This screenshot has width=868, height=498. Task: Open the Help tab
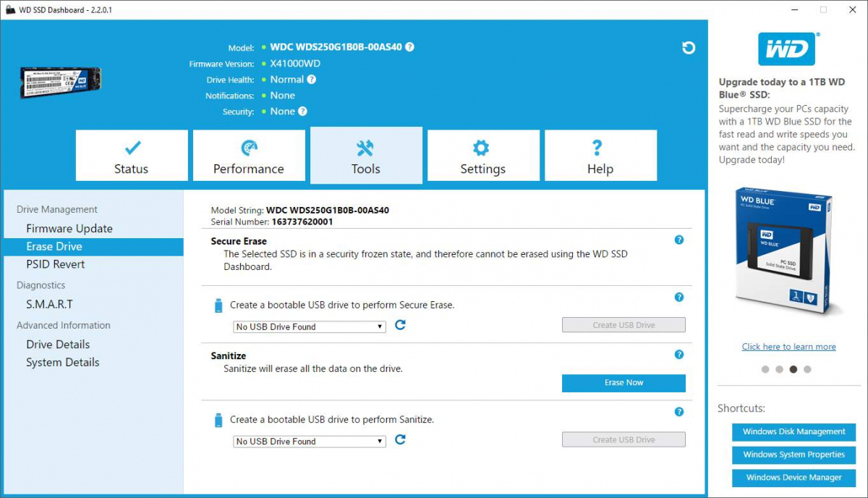click(x=600, y=156)
